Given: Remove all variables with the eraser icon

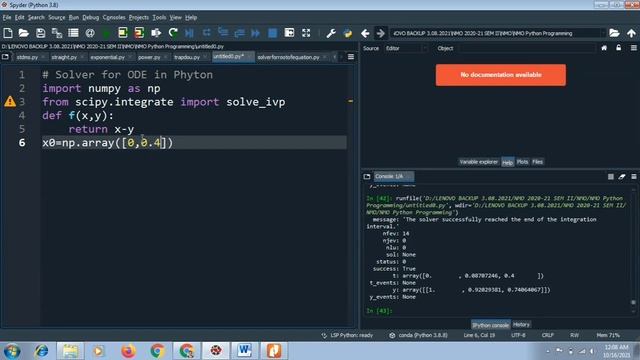Looking at the screenshot, I should 622,177.
